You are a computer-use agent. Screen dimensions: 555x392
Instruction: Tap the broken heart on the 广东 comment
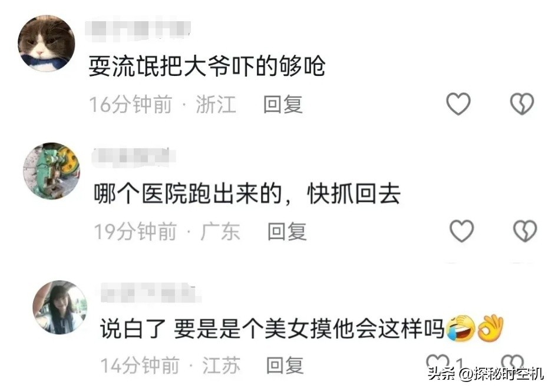click(526, 231)
